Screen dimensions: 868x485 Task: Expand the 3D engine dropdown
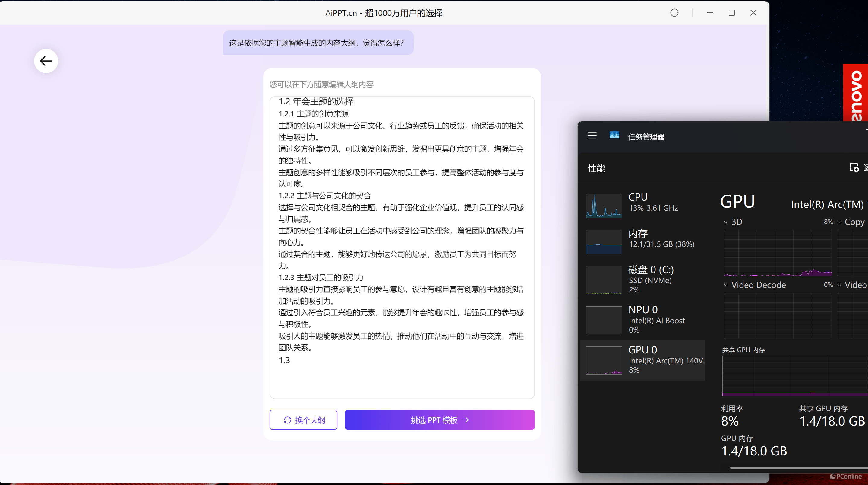(x=727, y=222)
